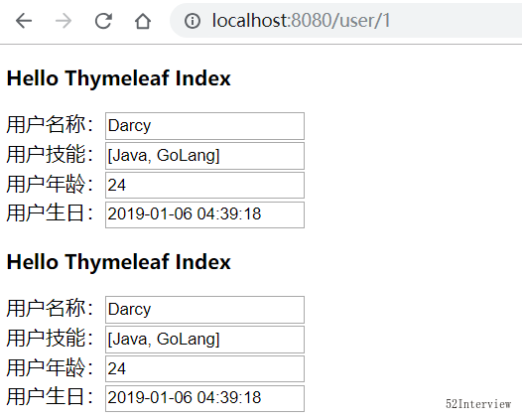Focus the first 用户名称 field containing Darcy
Viewport: 522px width, 420px height.
click(x=204, y=126)
